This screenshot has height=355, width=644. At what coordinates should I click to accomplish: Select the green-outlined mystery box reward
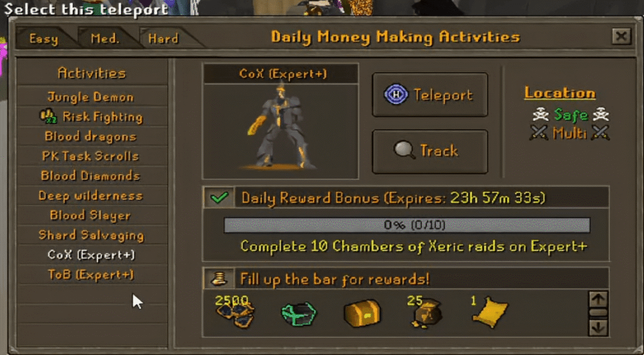pyautogui.click(x=299, y=314)
